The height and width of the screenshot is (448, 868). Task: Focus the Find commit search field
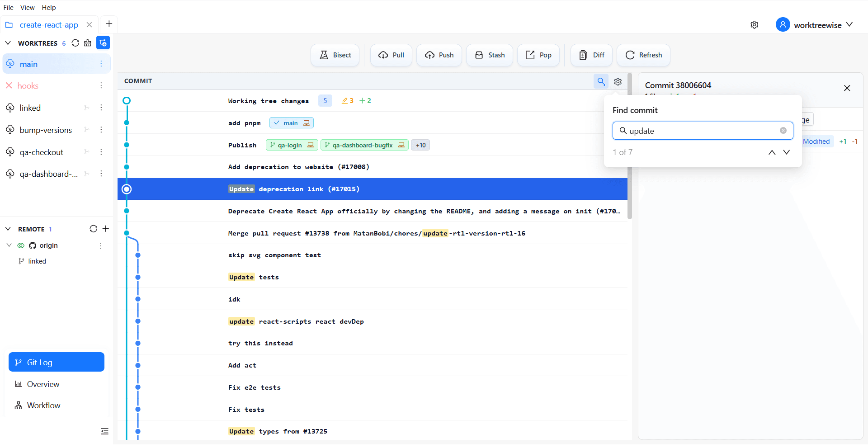coord(703,131)
